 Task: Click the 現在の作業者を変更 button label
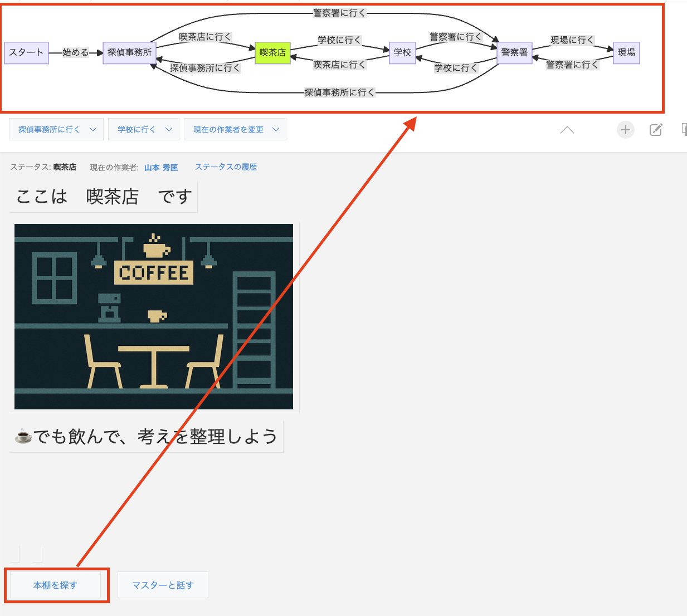click(228, 129)
